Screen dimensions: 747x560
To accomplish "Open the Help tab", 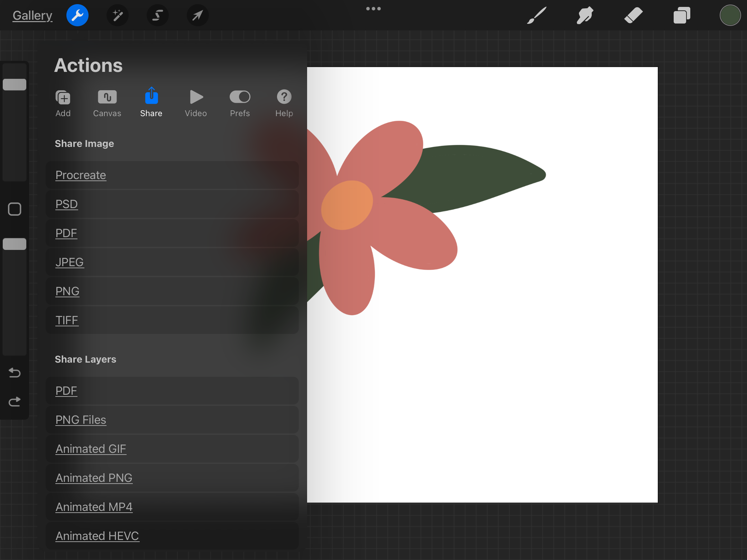I will point(284,102).
